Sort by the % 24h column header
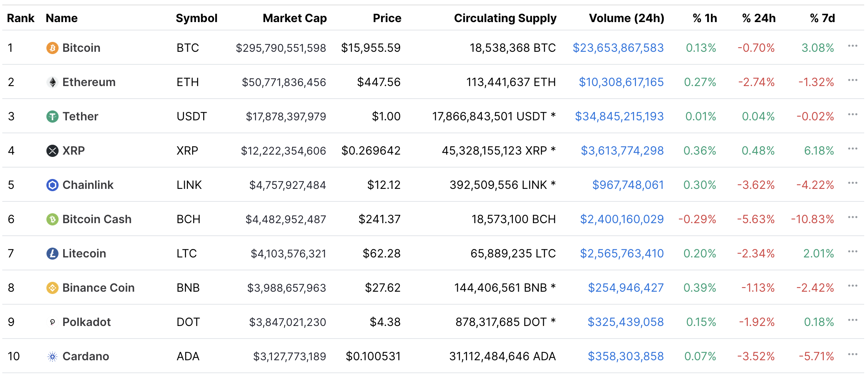Viewport: 868px width, 377px height. 758,18
